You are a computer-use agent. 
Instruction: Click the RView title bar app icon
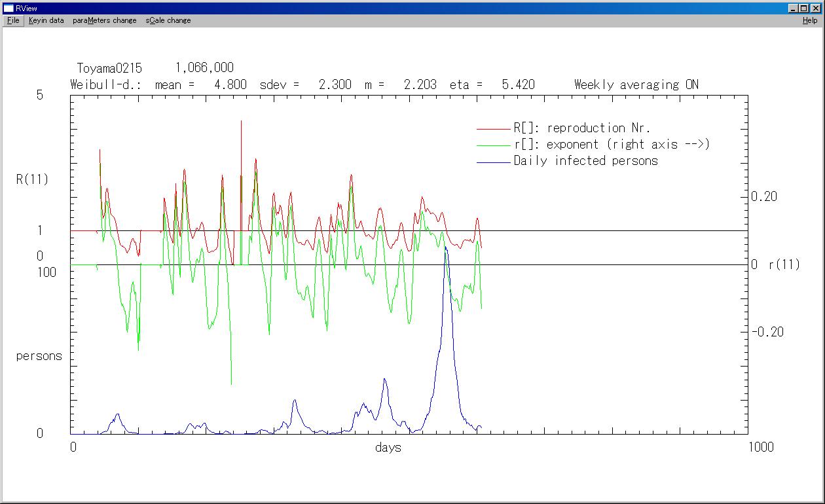coord(9,9)
